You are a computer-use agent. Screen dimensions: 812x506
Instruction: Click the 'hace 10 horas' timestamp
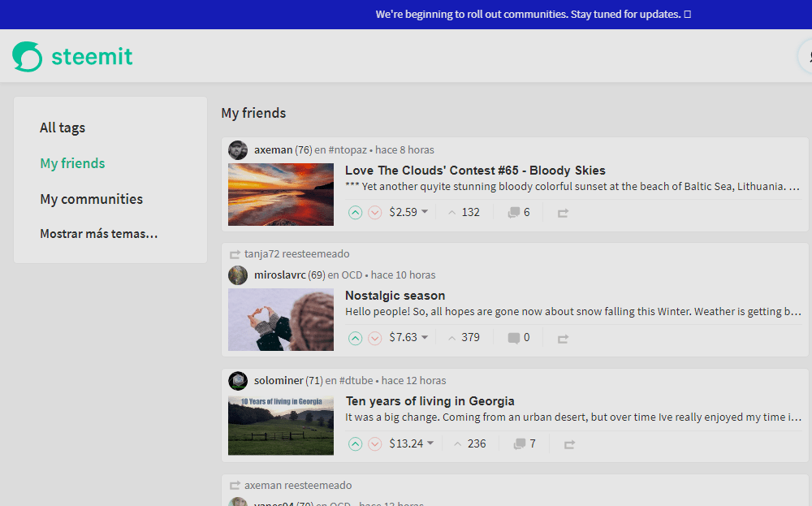[x=404, y=275]
